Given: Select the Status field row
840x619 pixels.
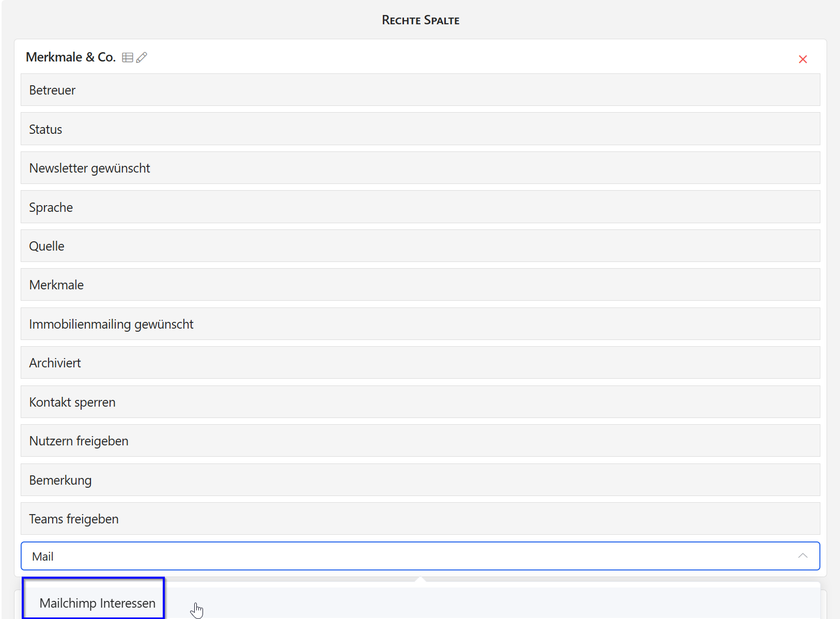Looking at the screenshot, I should [420, 129].
